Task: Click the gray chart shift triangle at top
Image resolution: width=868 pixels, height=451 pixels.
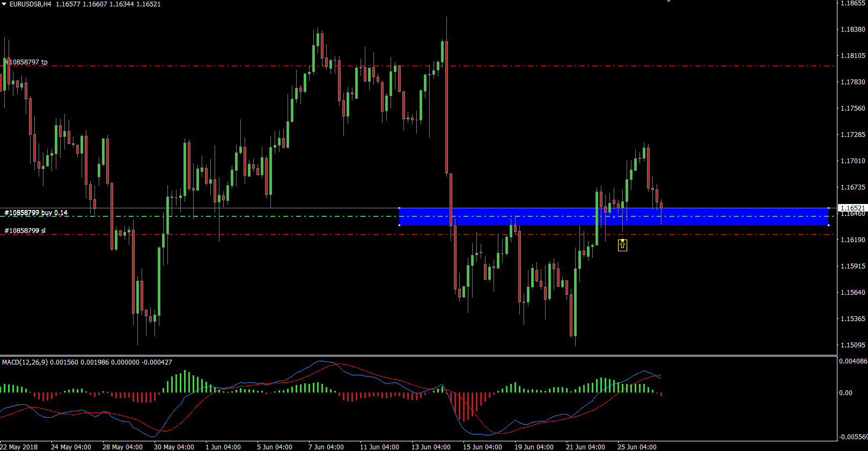Action: pyautogui.click(x=669, y=1)
